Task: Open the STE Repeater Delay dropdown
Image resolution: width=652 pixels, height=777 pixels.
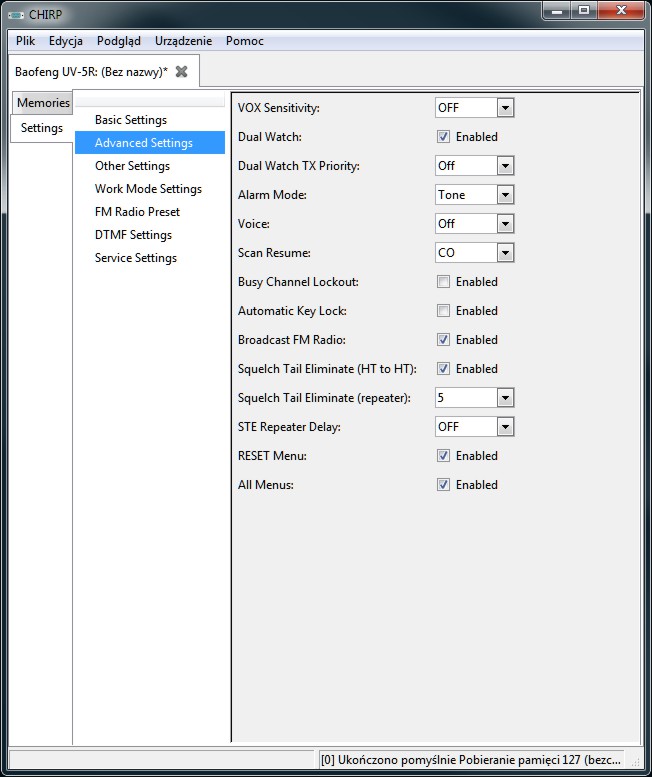Action: 505,427
